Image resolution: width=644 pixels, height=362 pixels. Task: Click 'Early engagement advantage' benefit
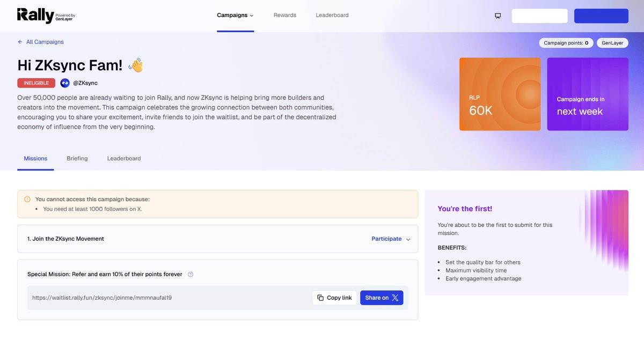(x=484, y=278)
